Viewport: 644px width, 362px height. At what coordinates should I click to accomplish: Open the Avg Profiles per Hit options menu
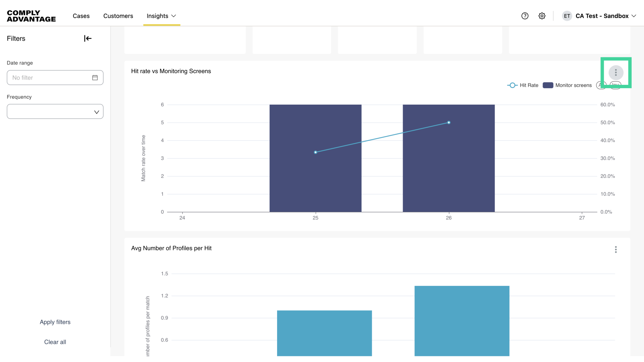(x=616, y=249)
